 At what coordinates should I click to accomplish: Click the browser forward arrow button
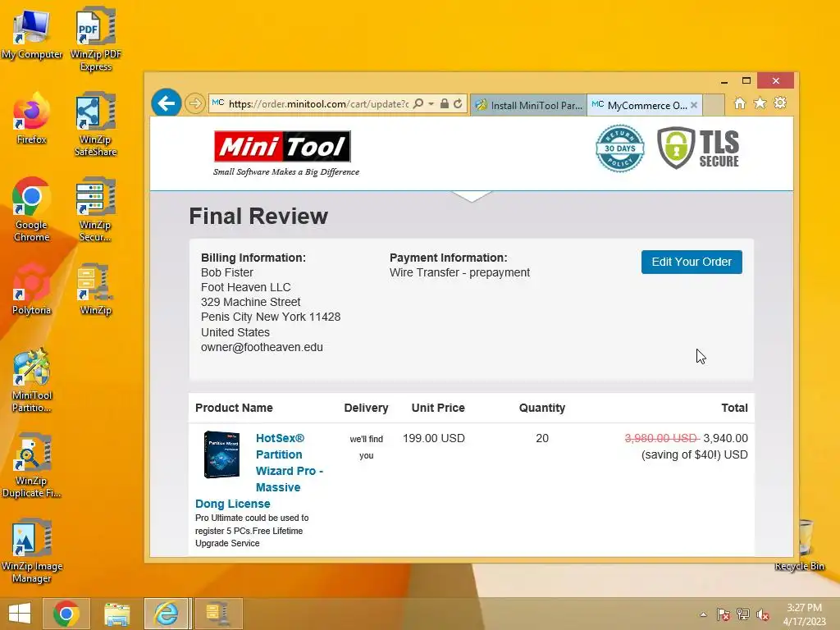[195, 103]
